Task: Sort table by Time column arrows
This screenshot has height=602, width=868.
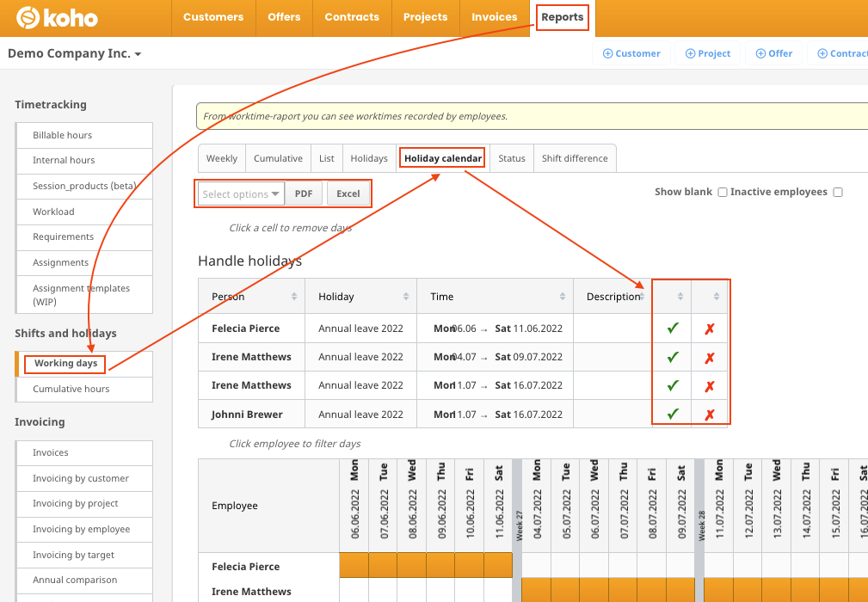Action: tap(563, 297)
